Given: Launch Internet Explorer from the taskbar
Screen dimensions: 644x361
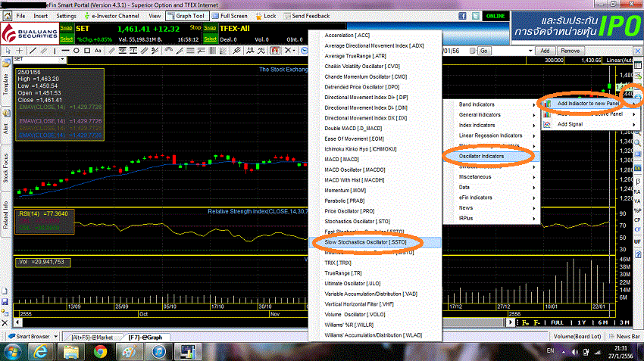Looking at the screenshot, I should [x=40, y=352].
